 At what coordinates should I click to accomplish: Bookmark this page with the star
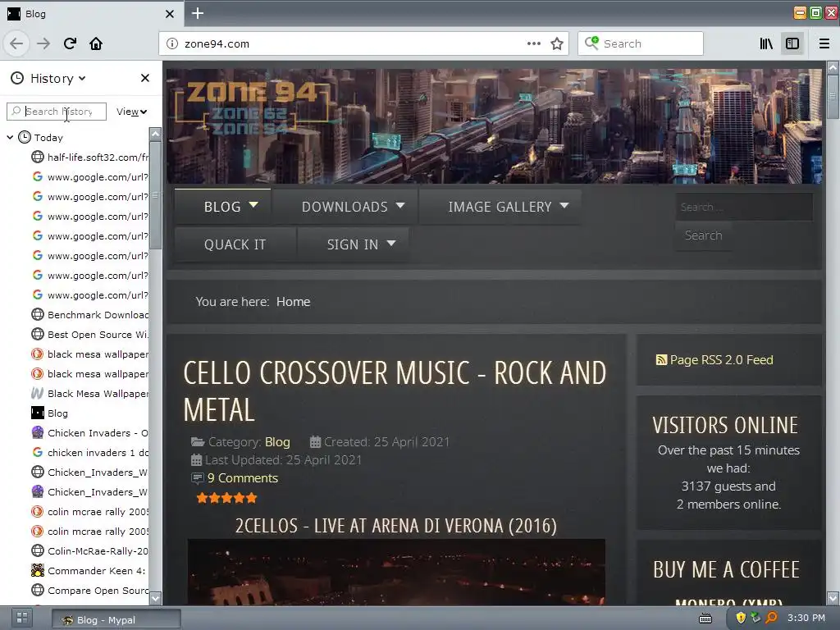point(557,43)
